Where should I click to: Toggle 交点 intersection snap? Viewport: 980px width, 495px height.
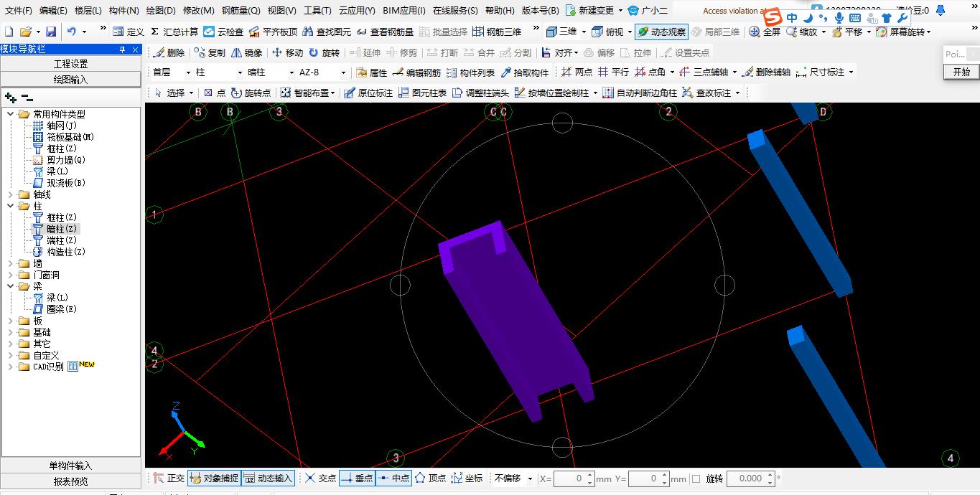point(320,478)
